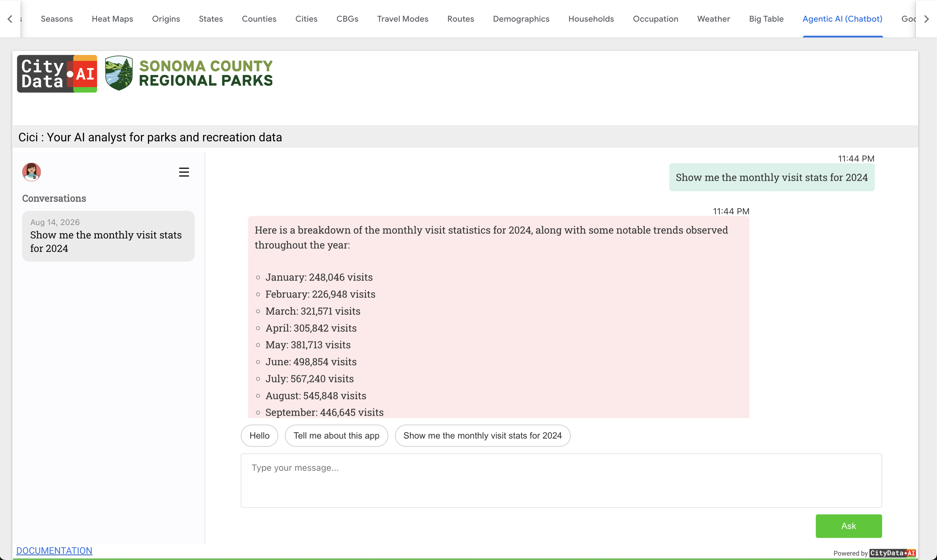Click the 'September: 446,645 visits' line
Viewport: 937px width, 560px height.
(324, 413)
